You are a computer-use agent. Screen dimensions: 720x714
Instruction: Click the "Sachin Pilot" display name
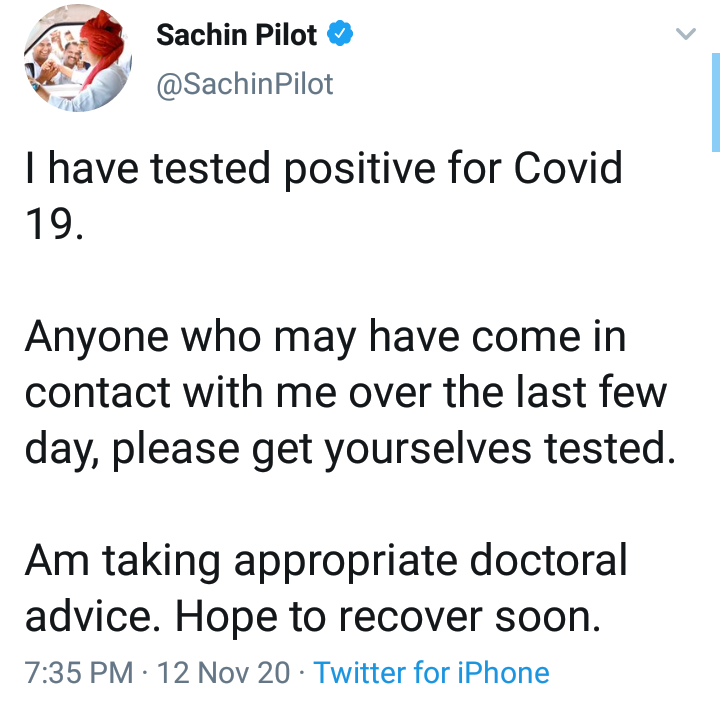pyautogui.click(x=237, y=36)
